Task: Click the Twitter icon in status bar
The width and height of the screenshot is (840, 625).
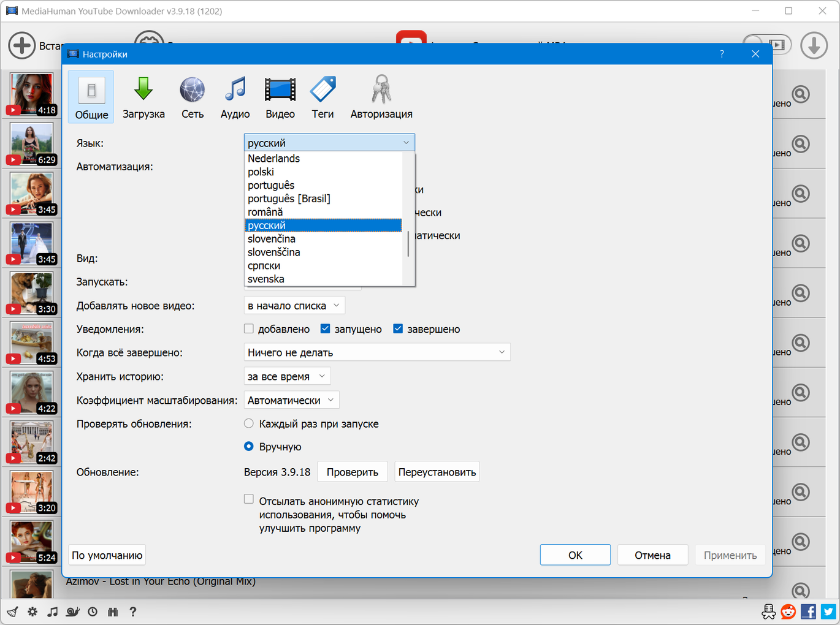Action: [x=828, y=612]
